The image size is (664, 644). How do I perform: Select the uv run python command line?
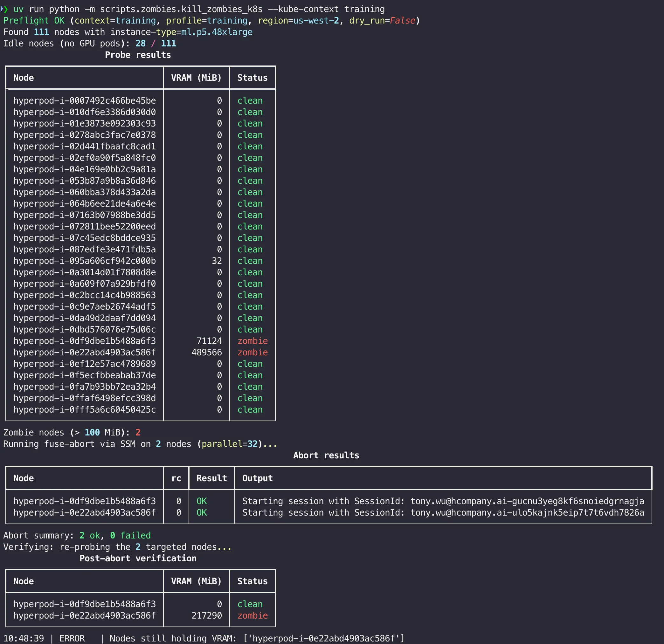199,9
